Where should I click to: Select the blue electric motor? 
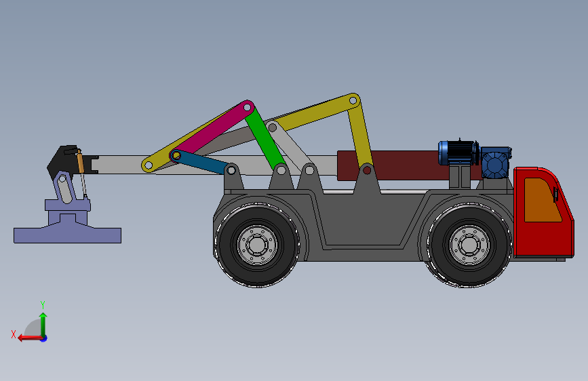(458, 153)
